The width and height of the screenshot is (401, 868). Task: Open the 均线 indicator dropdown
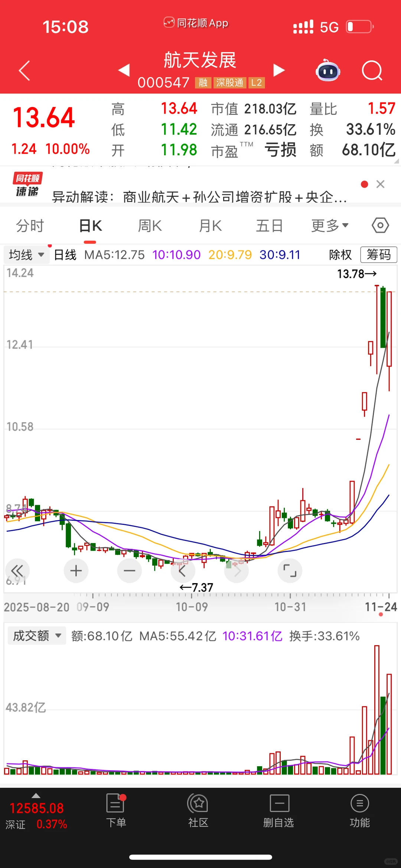click(26, 255)
